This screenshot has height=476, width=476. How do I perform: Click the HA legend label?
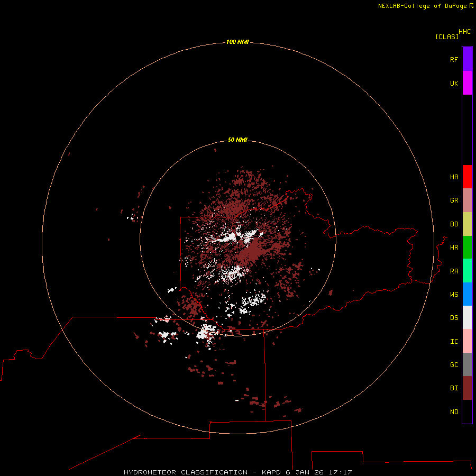454,177
